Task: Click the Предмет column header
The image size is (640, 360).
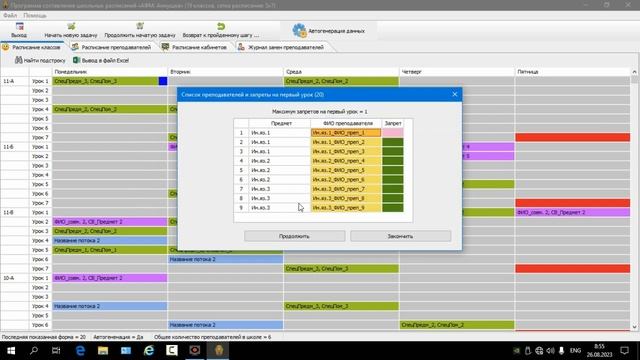Action: click(x=280, y=123)
